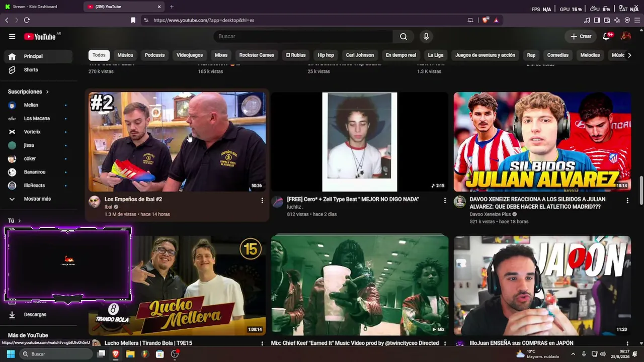Reload the page in the browser
Viewport: 644px width, 362px height.
27,20
